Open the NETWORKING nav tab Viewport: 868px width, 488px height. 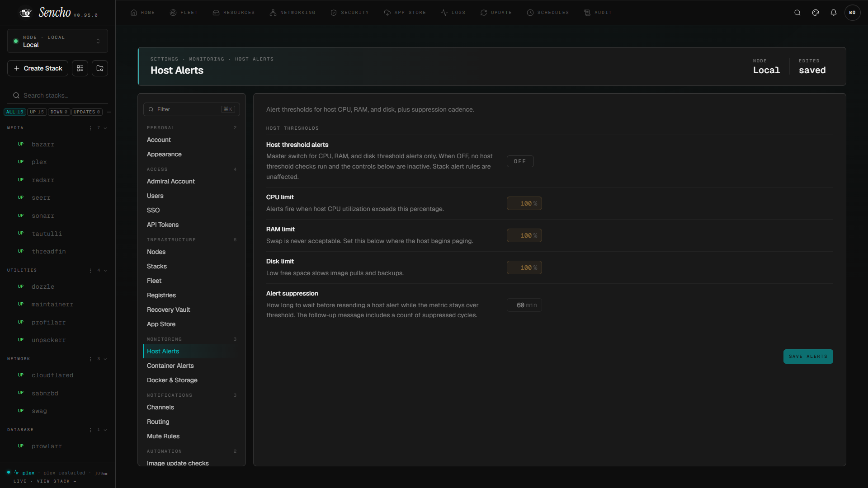[x=292, y=13]
